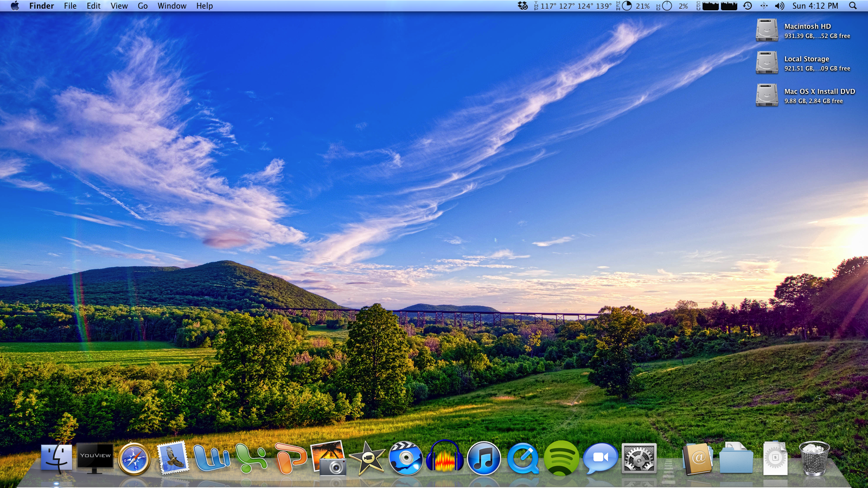Screen dimensions: 868x488
Task: Launch iDVD from the Dock
Action: tap(406, 459)
